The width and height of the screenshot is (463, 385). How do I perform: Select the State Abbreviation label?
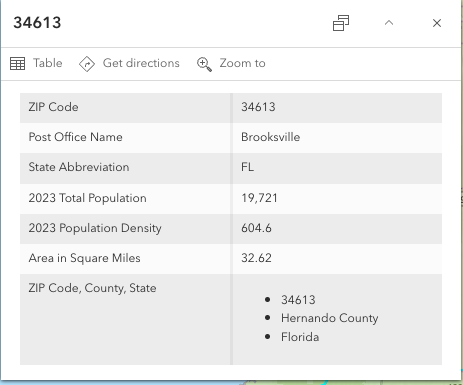79,167
